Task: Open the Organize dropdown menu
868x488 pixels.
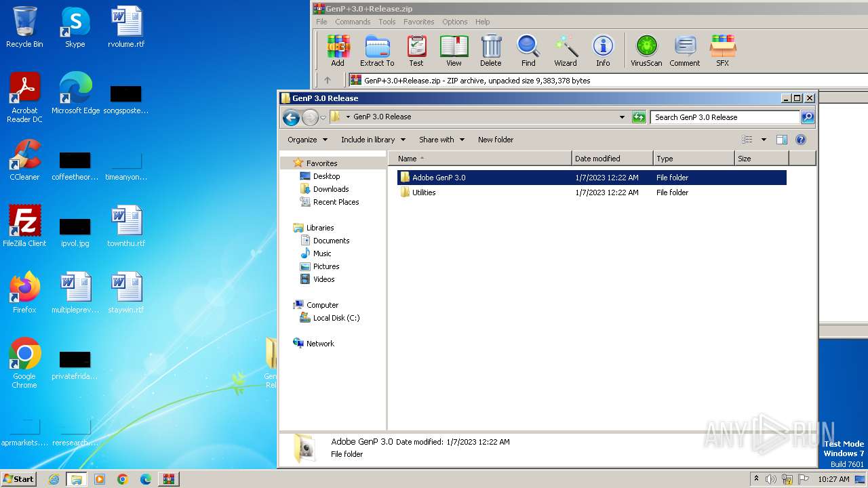Action: tap(307, 140)
